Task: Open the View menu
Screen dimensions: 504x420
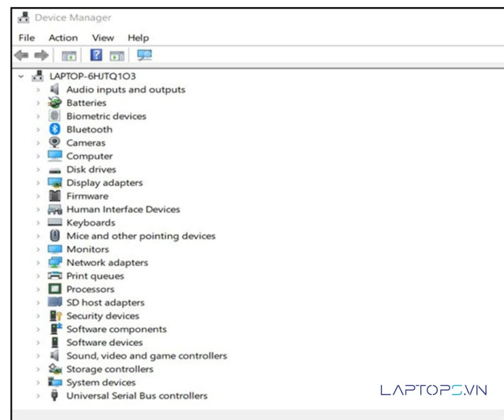Action: 103,38
